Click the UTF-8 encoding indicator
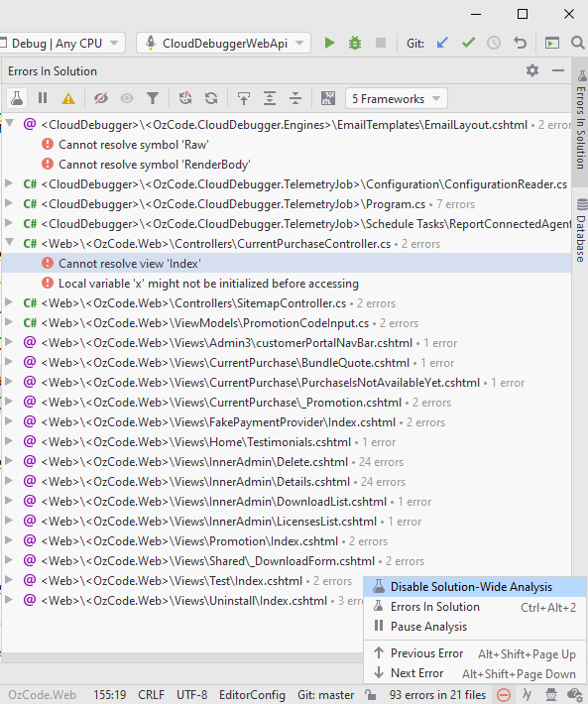 point(191,695)
